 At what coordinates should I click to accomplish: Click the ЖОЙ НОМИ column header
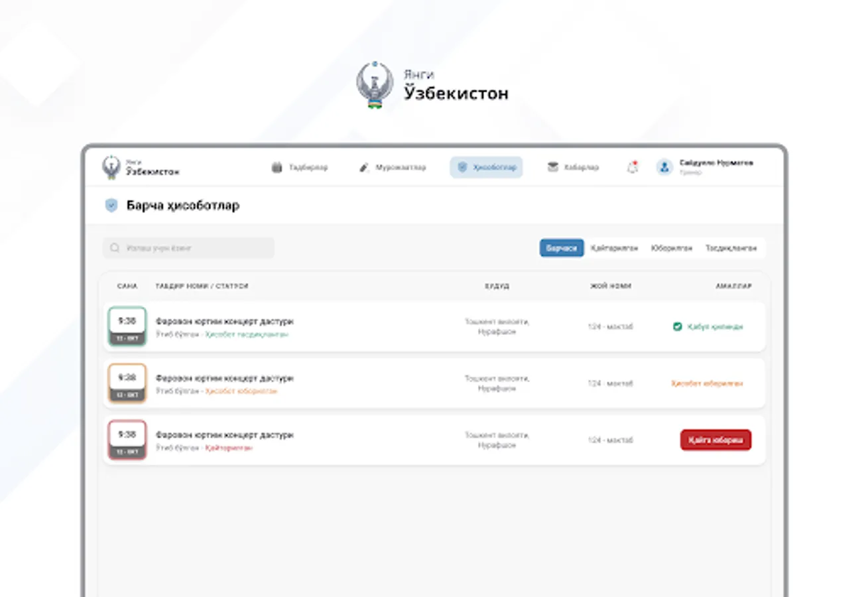[x=611, y=287]
